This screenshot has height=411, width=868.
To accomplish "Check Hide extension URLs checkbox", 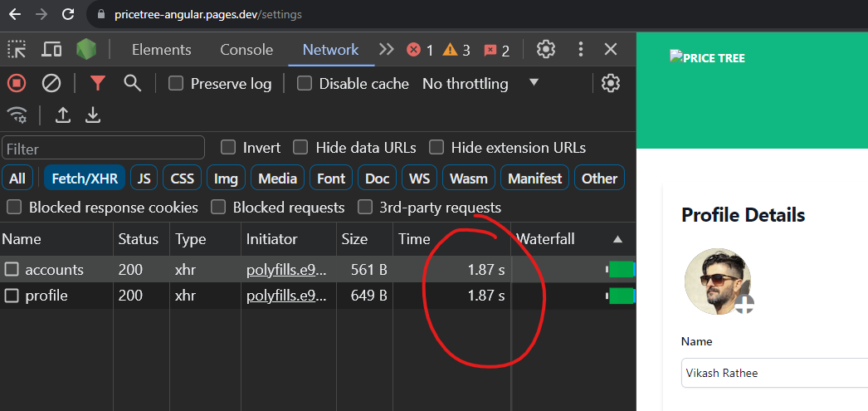I will point(436,147).
